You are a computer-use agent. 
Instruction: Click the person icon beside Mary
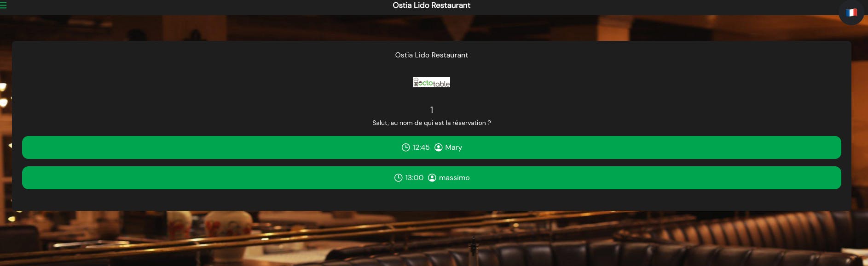(439, 147)
